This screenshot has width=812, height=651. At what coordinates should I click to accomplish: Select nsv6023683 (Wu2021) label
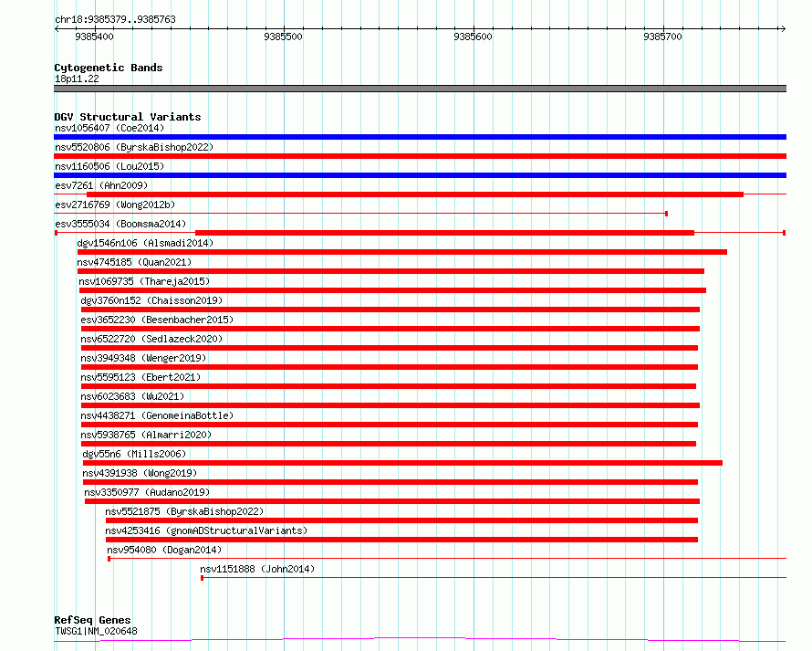[x=132, y=396]
